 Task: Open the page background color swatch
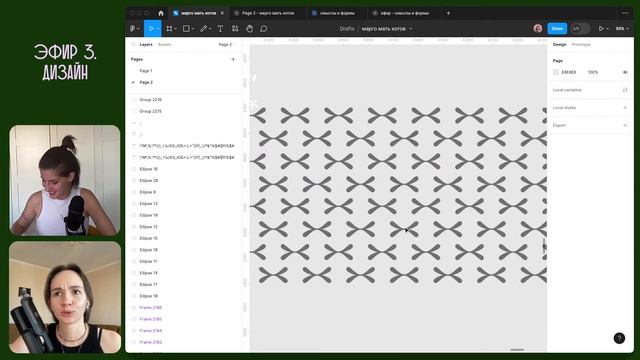[x=556, y=72]
